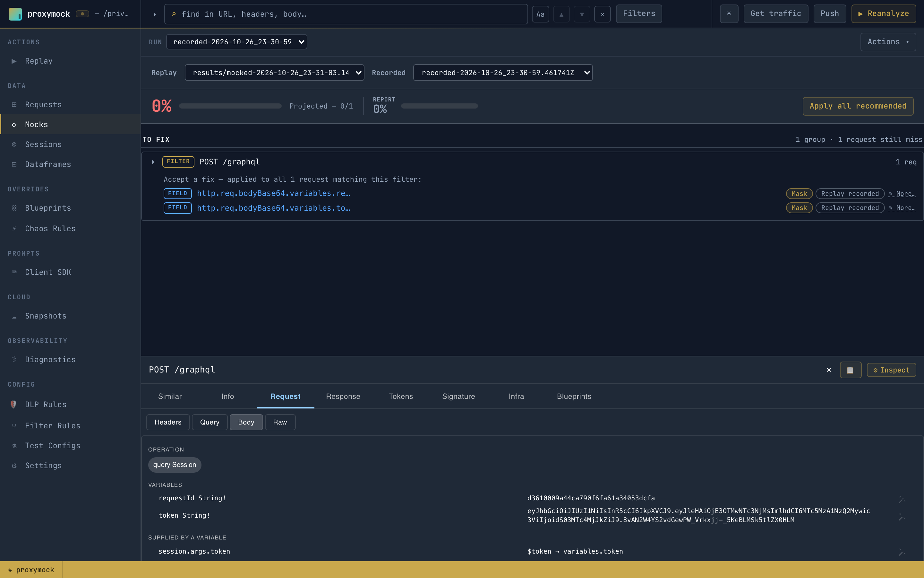The width and height of the screenshot is (924, 578).
Task: Click the wand icon for session.args.token
Action: 902,552
